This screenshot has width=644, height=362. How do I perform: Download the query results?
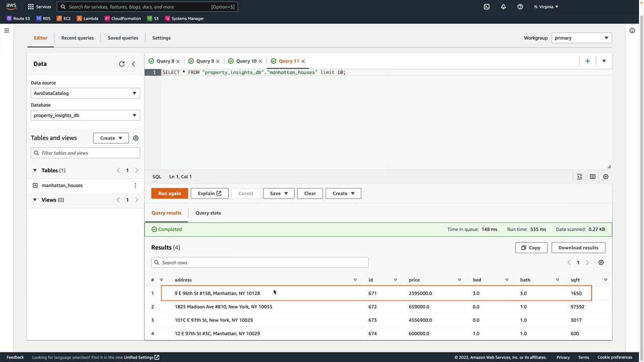(578, 247)
